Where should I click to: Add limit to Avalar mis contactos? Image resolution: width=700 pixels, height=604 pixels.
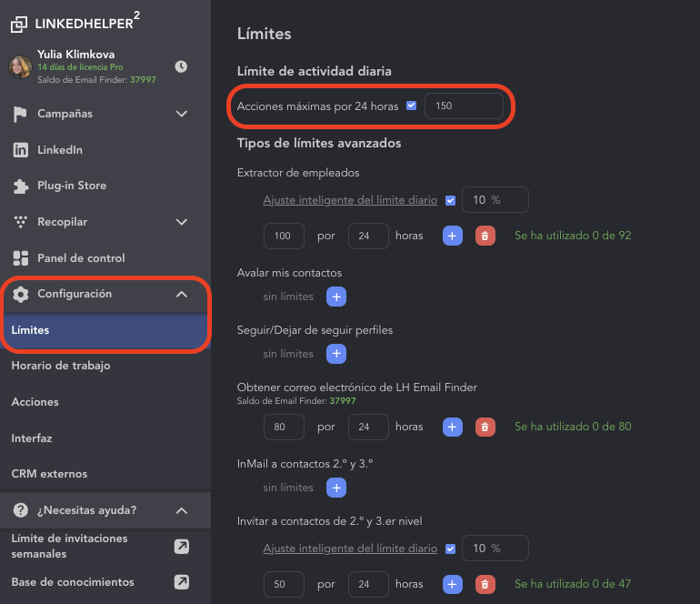pos(336,297)
